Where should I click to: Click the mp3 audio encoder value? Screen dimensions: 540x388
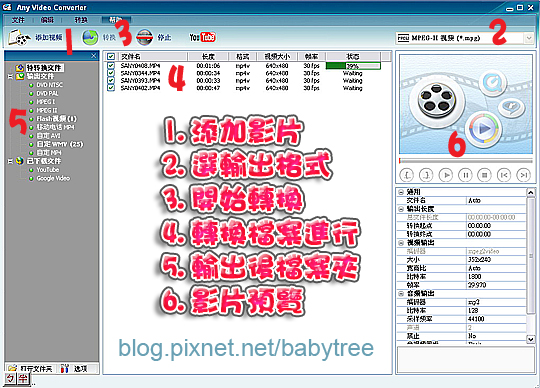click(474, 302)
